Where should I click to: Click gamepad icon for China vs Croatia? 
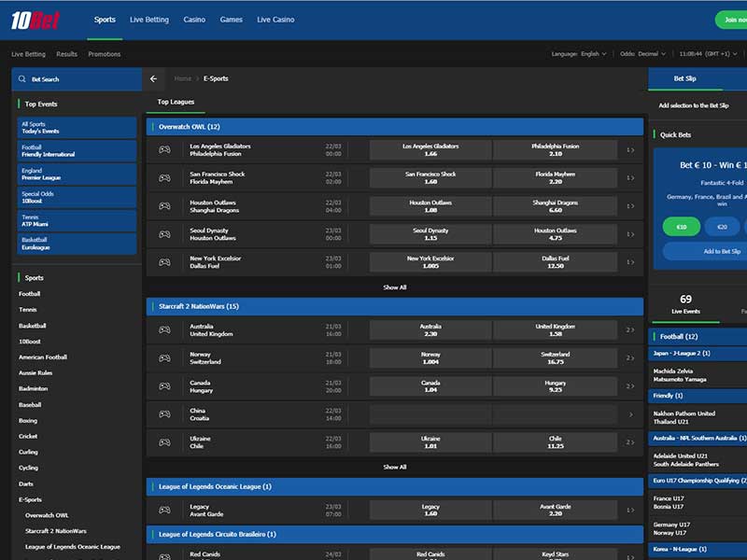(164, 413)
